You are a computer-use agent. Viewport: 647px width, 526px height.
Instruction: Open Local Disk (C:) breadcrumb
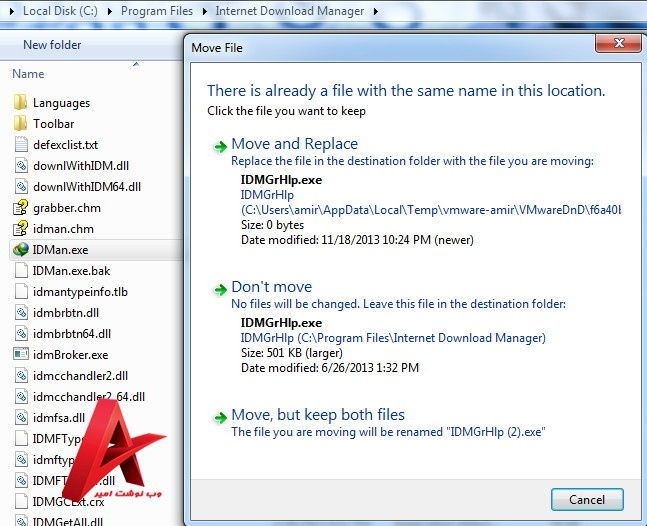60,11
